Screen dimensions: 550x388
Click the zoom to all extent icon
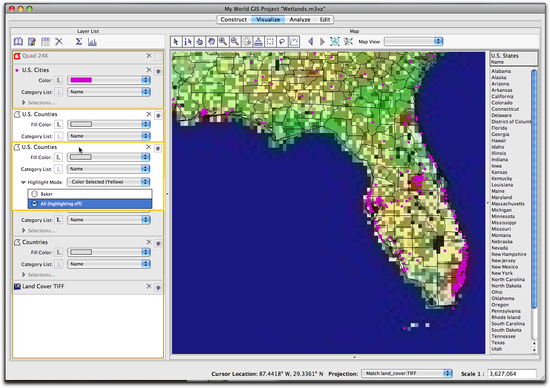tap(335, 42)
